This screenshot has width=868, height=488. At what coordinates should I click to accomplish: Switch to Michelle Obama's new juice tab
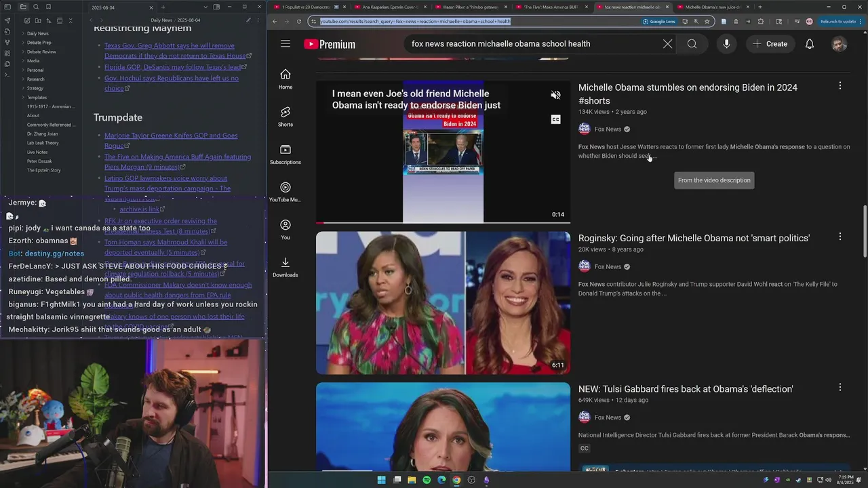pos(712,7)
